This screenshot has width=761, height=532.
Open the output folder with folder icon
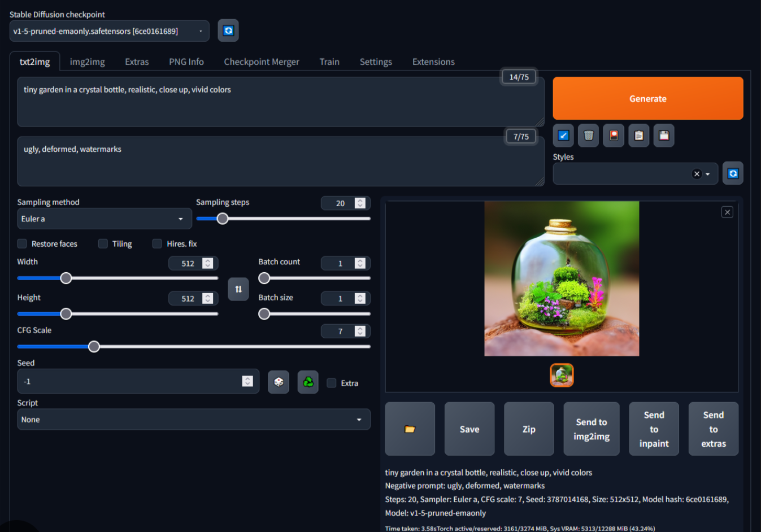[x=410, y=429]
